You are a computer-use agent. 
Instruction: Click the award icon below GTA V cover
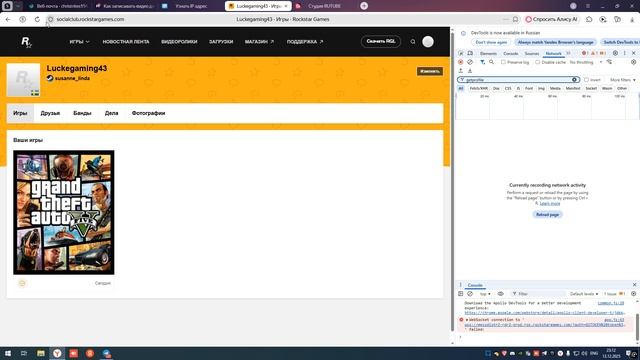[22, 283]
